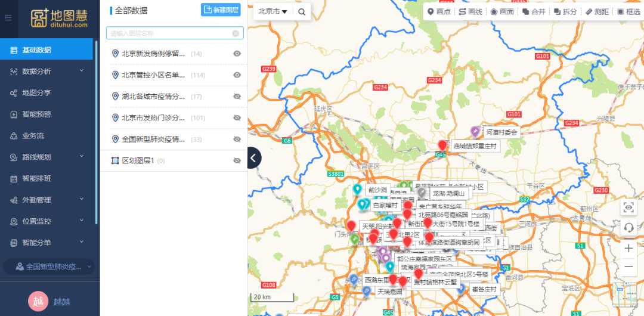Expand 路线规划 submenu chevron
644x316 pixels.
click(x=81, y=157)
